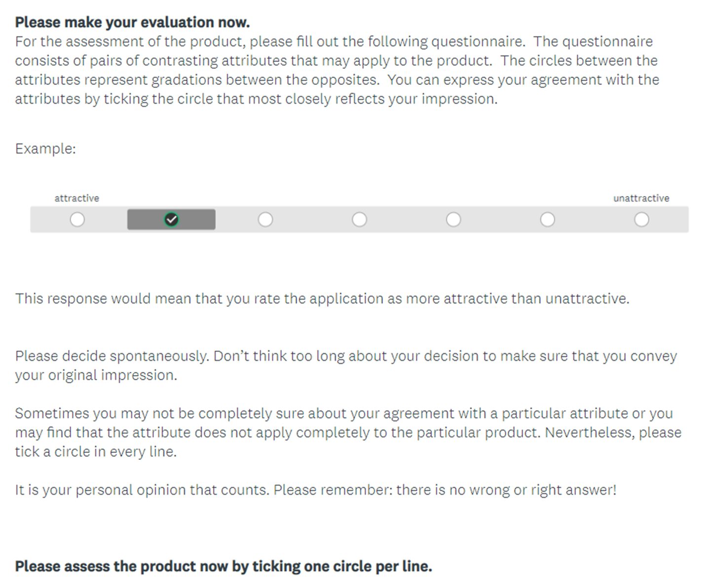Click the attractive label above the scale
Viewport: 717px width, 588px height.
pos(77,197)
